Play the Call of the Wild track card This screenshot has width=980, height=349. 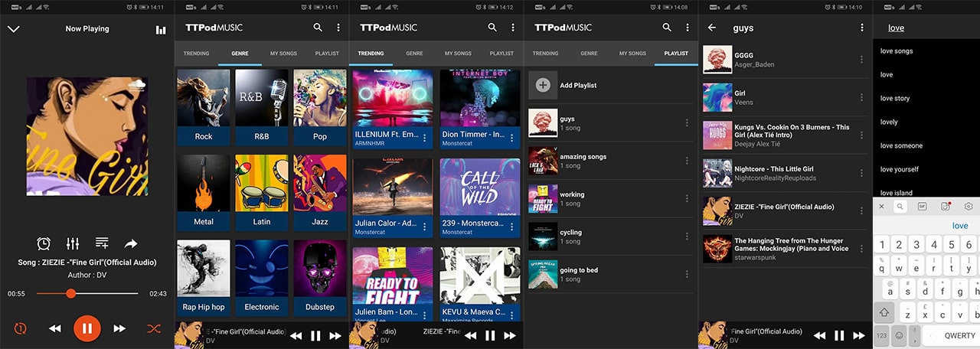tap(480, 197)
